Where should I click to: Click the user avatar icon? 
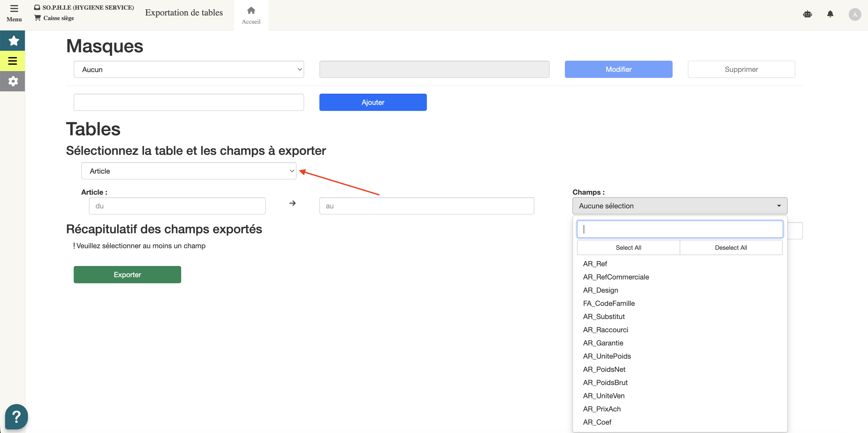[855, 14]
